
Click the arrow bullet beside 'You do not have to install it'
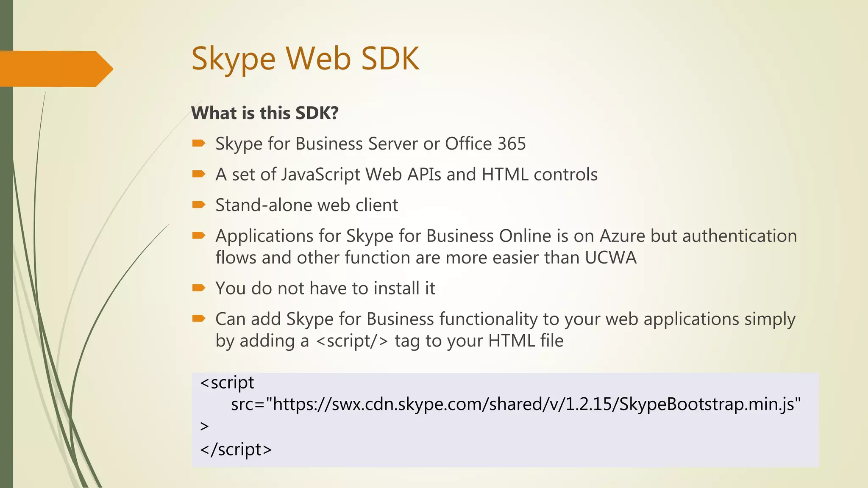pyautogui.click(x=199, y=288)
